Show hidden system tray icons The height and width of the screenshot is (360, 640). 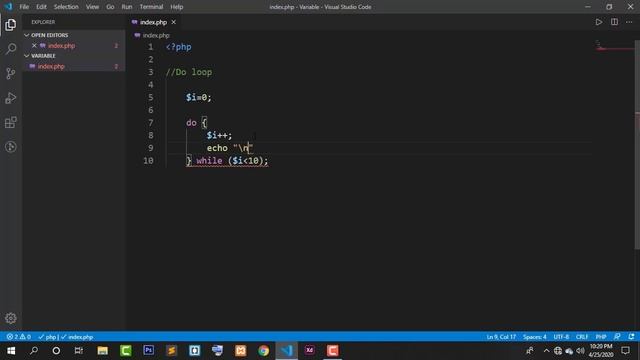click(546, 351)
